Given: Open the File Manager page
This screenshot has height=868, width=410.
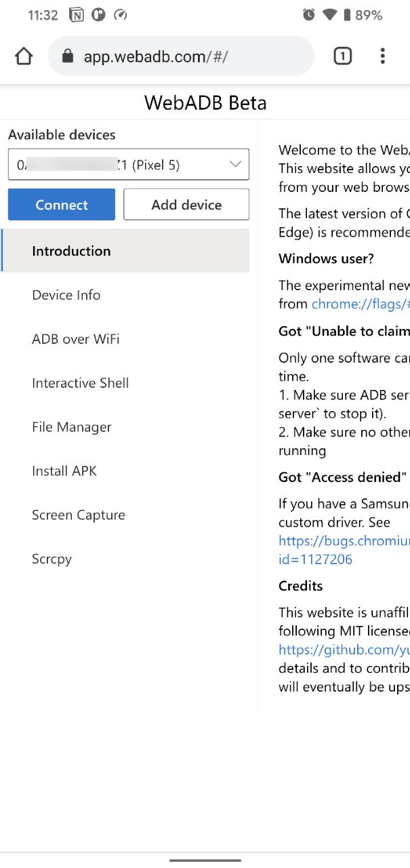Looking at the screenshot, I should coord(72,427).
